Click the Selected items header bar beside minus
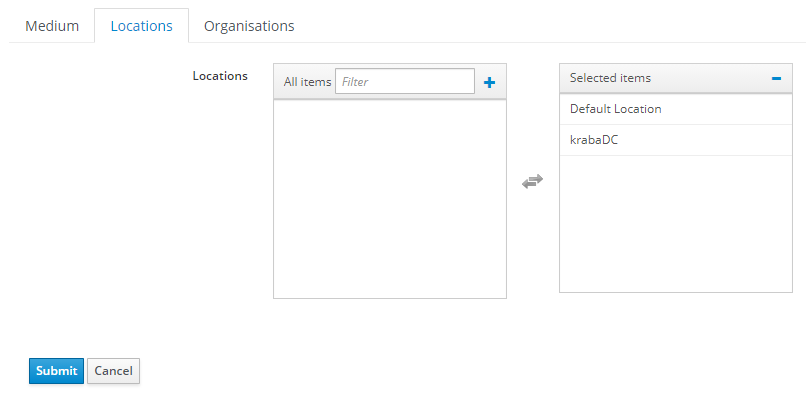Screen dimensions: 806x405 709,78
